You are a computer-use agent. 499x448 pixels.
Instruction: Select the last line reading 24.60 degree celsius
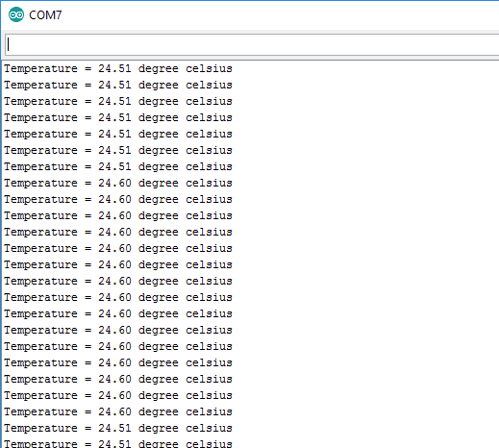[118, 411]
